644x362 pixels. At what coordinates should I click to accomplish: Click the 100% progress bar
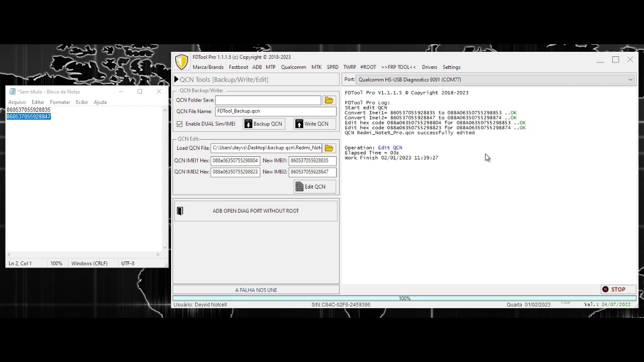405,298
